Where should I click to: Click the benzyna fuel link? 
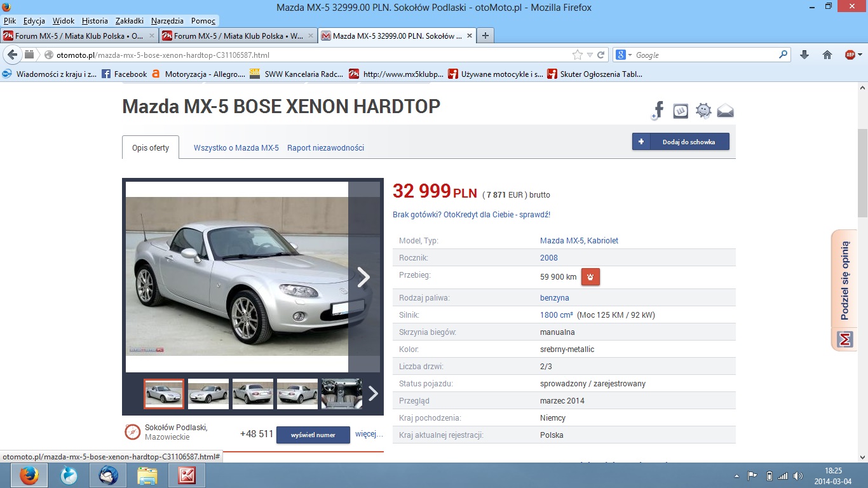[x=555, y=297]
